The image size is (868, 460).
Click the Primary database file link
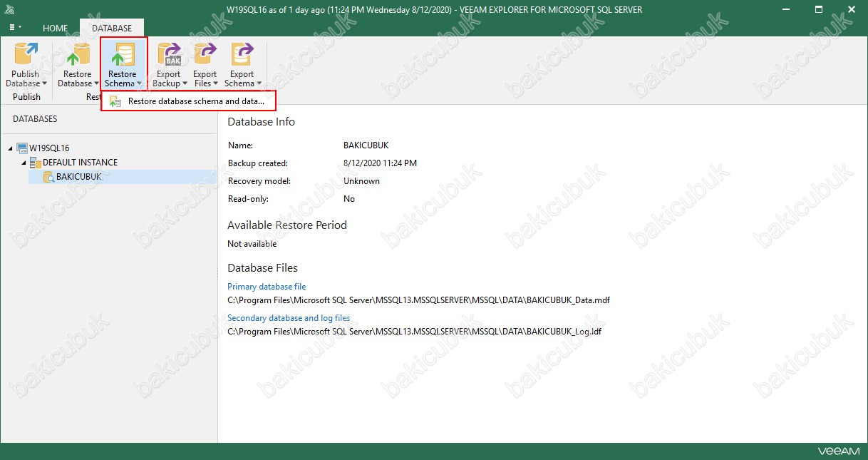pyautogui.click(x=267, y=287)
